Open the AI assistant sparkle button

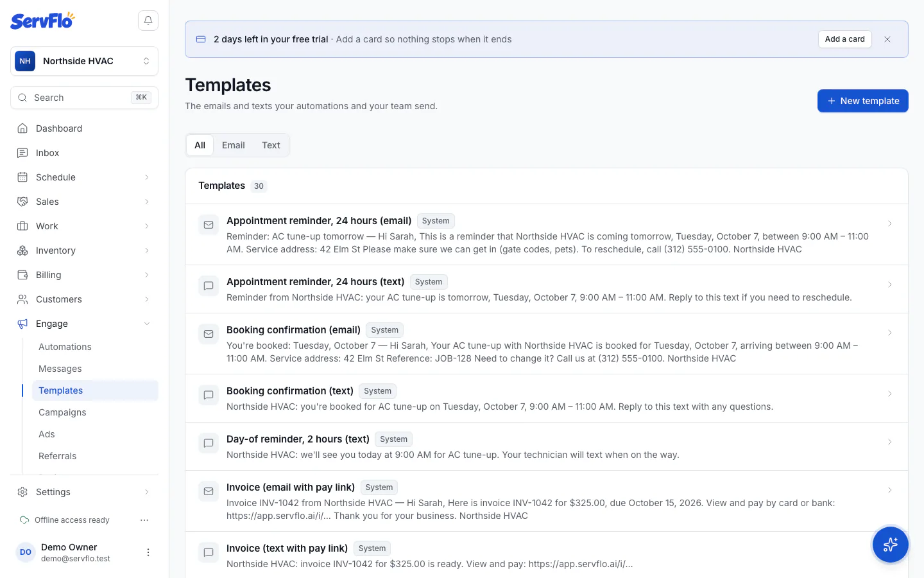click(x=890, y=545)
